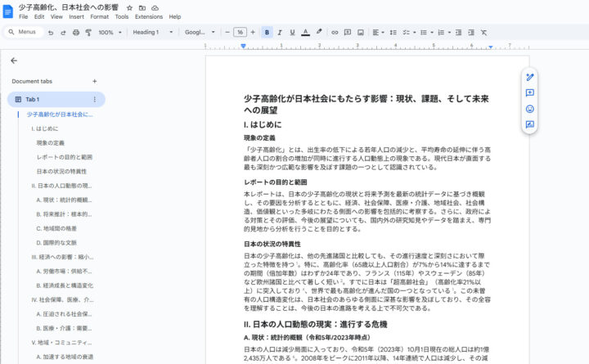Screen dimensions: 589x364
Task: Open line and paragraph spacing
Action: point(393,33)
